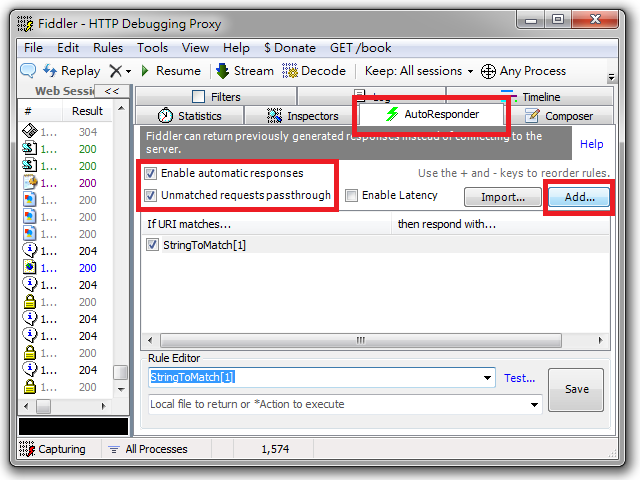
Task: Click the rules list scroll left arrow
Action: (150, 340)
